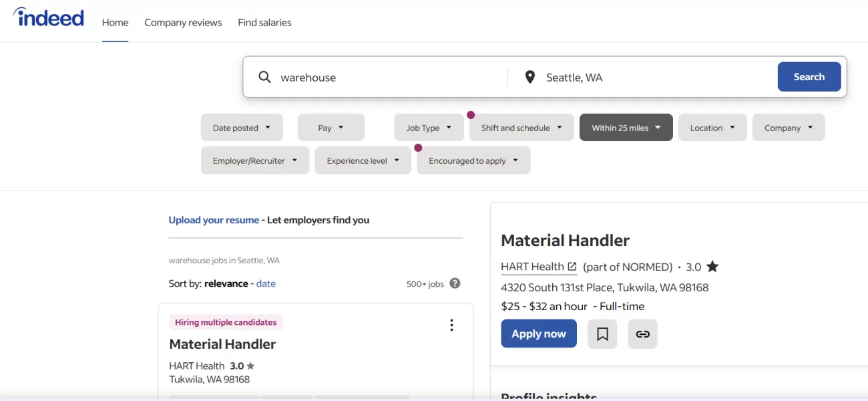Copy job link with the chain icon
The width and height of the screenshot is (868, 401).
(x=642, y=334)
